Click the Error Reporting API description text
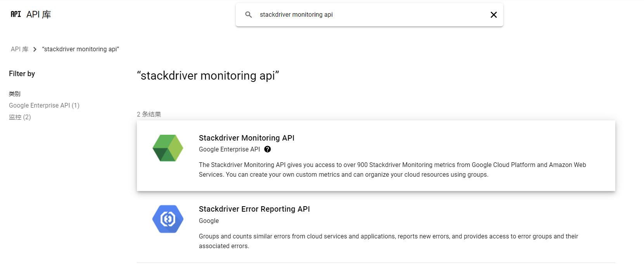644x273 pixels. click(388, 241)
